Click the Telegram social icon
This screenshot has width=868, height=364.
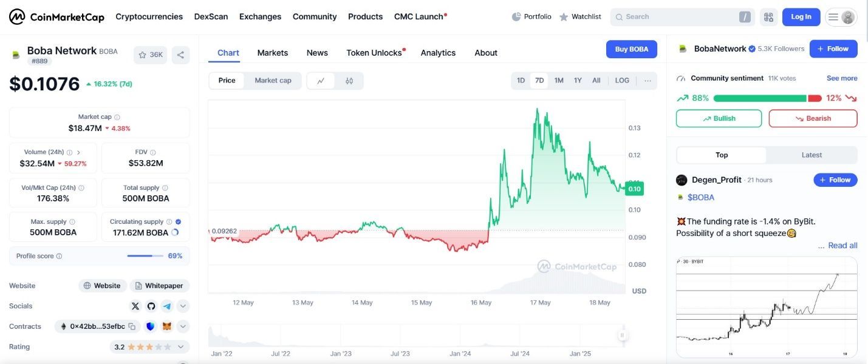point(167,306)
